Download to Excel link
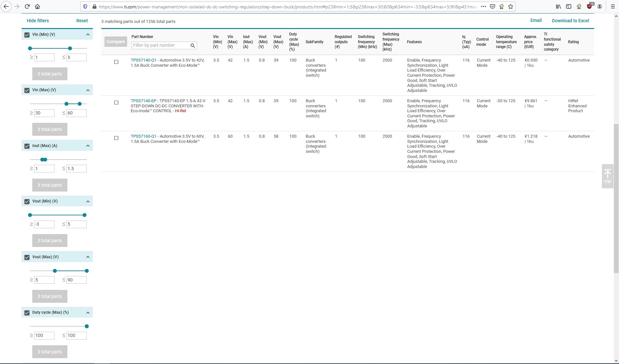619x364 pixels. tap(570, 21)
